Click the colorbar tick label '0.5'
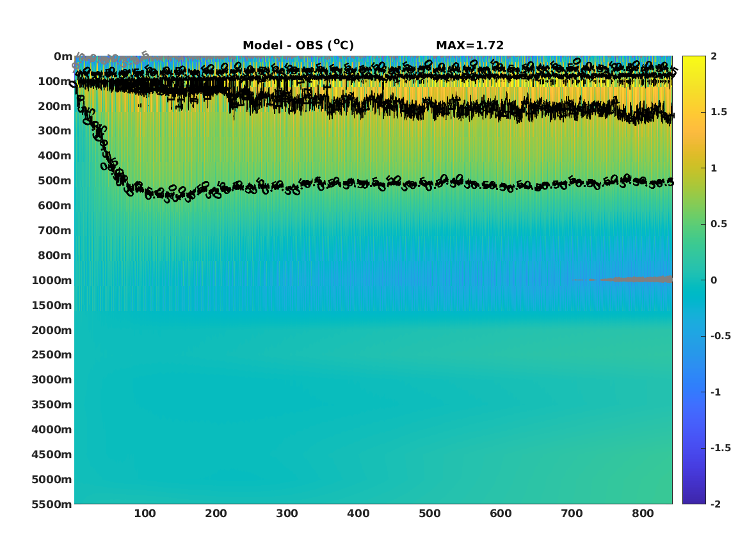Screen dimensions: 747x560 (x=718, y=224)
